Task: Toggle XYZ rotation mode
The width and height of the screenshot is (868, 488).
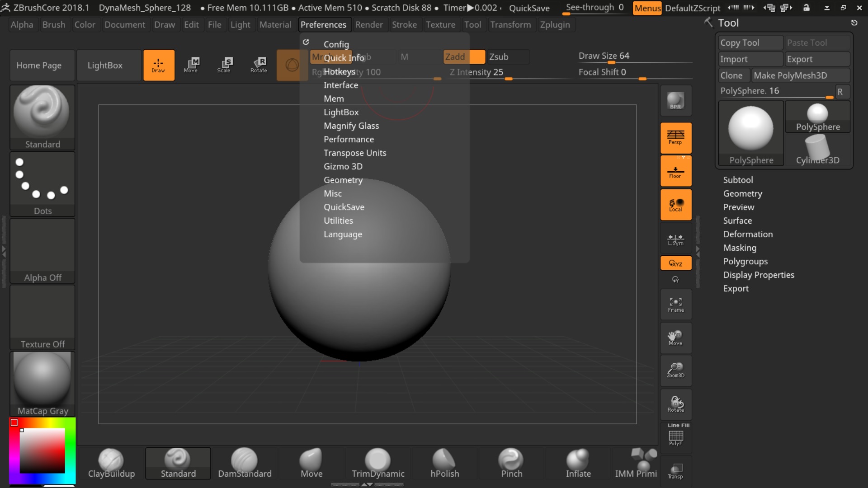Action: click(676, 263)
